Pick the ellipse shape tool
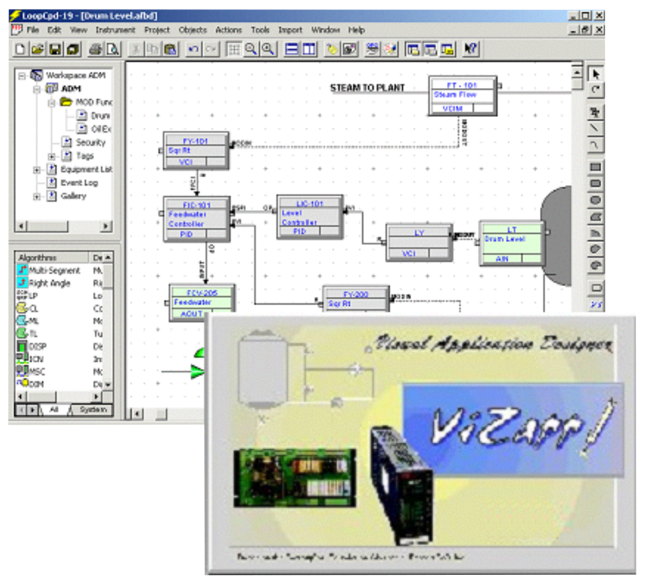Screen dimensions: 650x587 [596, 200]
